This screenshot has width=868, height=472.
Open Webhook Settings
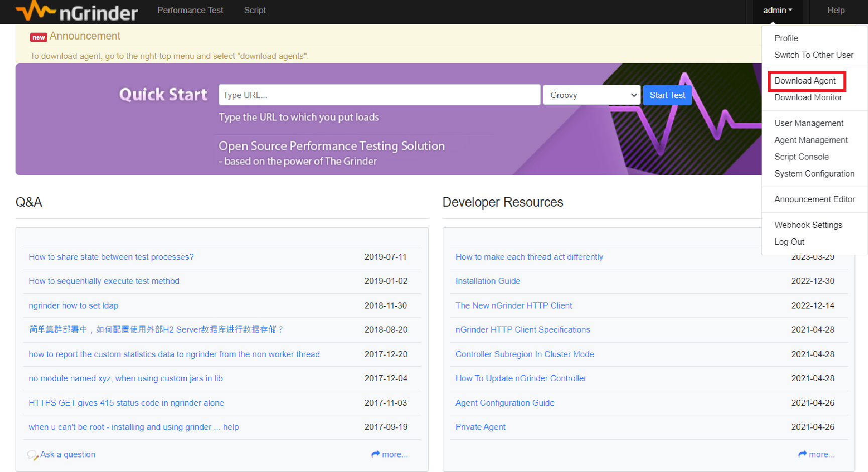point(808,225)
